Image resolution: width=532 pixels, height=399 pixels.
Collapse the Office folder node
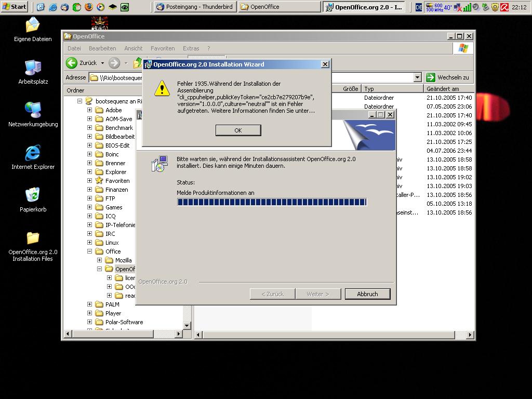coord(89,251)
